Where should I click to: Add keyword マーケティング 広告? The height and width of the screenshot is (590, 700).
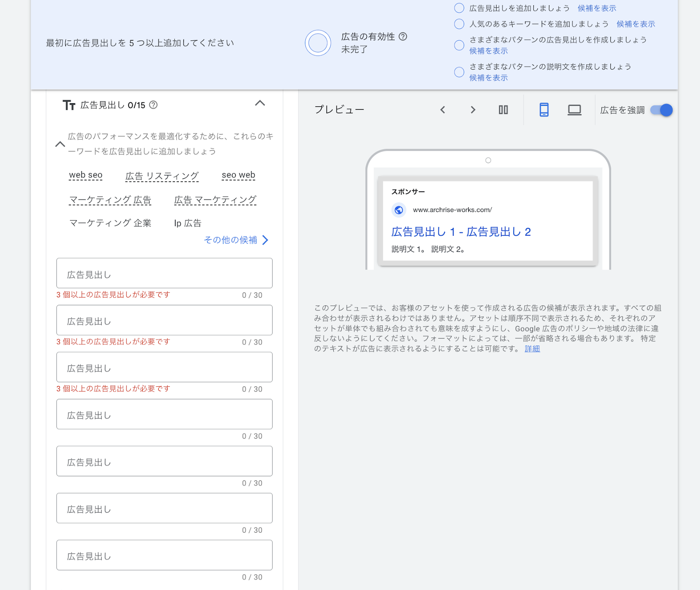[110, 200]
